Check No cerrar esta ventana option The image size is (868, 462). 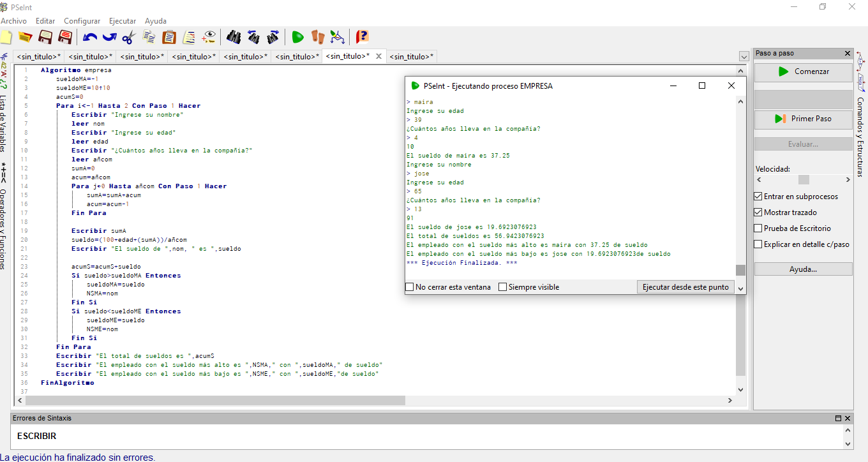[410, 287]
